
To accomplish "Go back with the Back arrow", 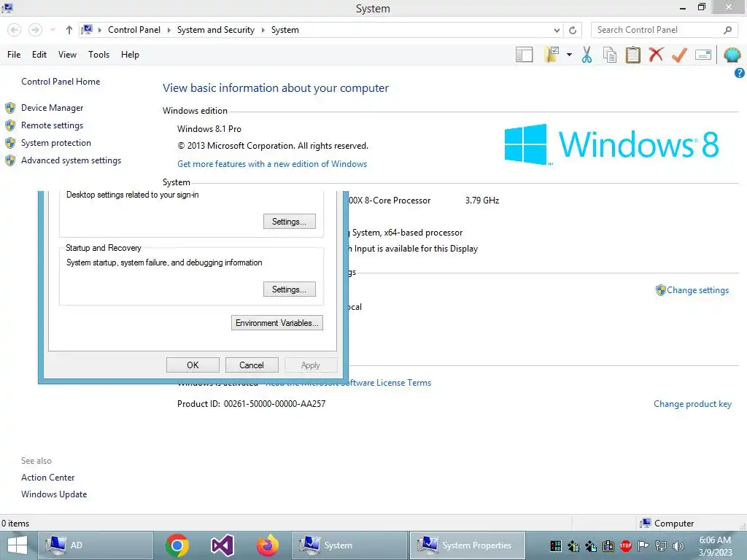I will coord(15,30).
